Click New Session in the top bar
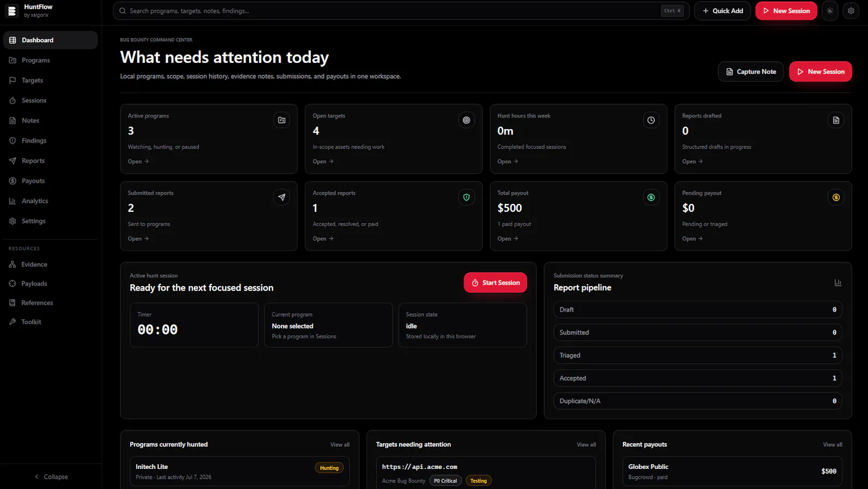The image size is (868, 489). (786, 11)
